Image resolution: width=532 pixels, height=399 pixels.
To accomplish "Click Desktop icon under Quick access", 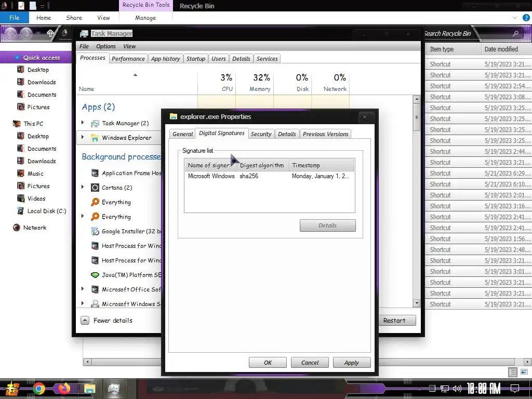I will click(x=21, y=70).
